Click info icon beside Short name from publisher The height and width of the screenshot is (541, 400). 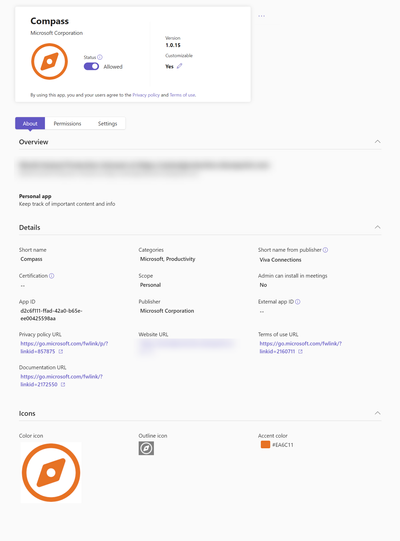[325, 250]
